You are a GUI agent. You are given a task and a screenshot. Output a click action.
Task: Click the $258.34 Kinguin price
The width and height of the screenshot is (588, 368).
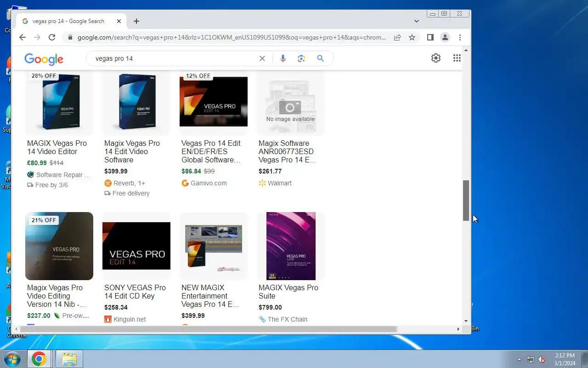116,307
